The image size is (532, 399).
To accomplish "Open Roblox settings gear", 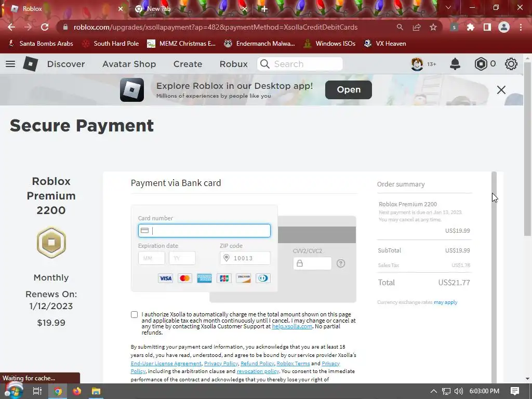I will click(x=511, y=64).
